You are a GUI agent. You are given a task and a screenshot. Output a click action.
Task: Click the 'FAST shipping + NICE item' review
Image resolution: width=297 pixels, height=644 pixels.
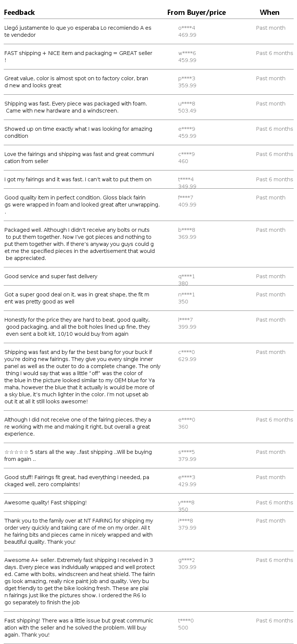78,53
